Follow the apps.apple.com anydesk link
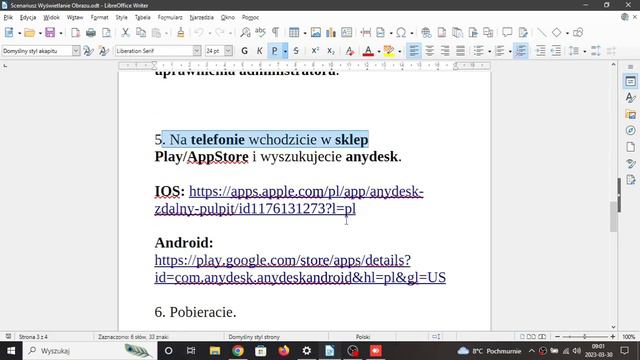 289,200
